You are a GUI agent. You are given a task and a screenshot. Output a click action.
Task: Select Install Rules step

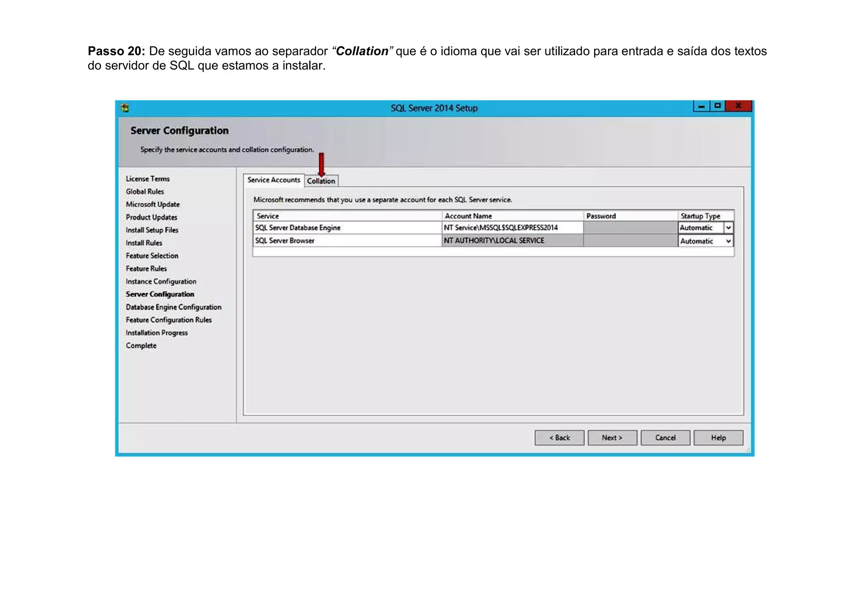tap(144, 243)
